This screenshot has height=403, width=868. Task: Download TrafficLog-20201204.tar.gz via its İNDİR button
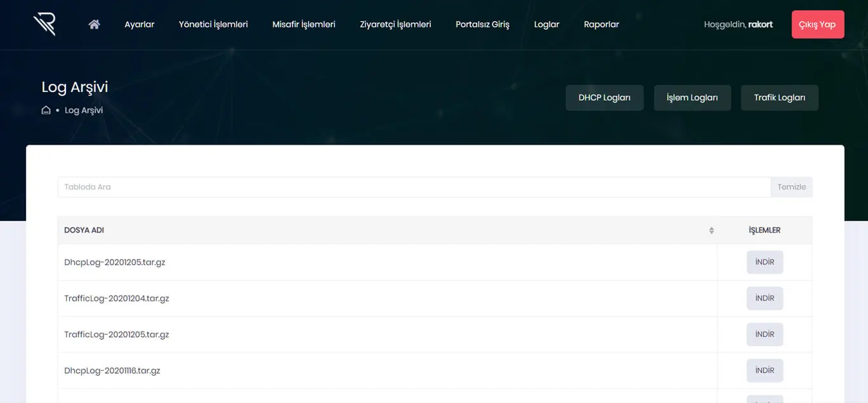(764, 298)
